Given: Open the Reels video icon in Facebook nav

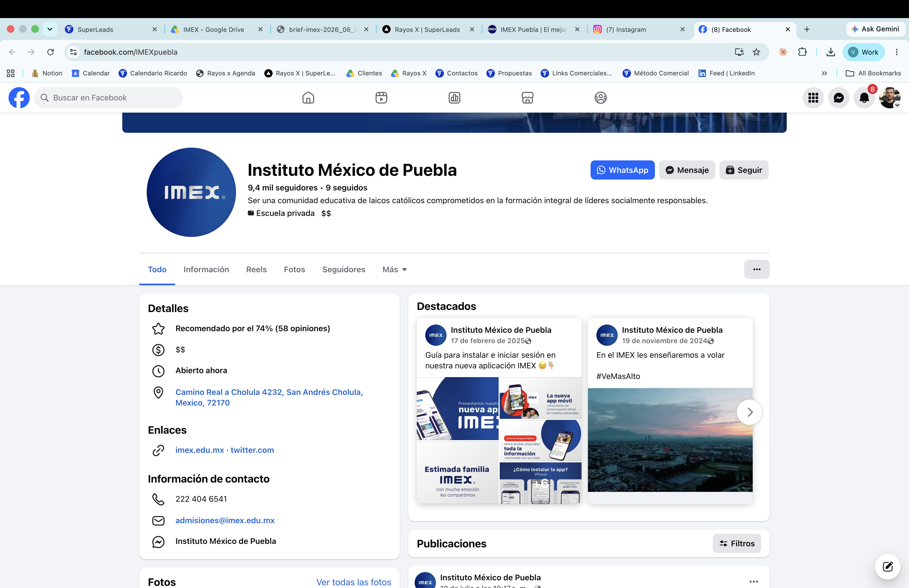Looking at the screenshot, I should [x=381, y=98].
